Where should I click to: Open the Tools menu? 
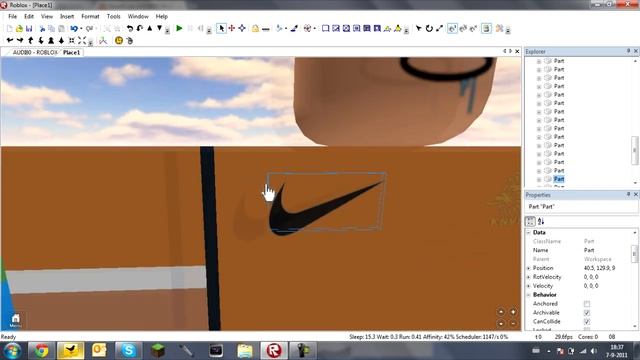click(x=113, y=16)
